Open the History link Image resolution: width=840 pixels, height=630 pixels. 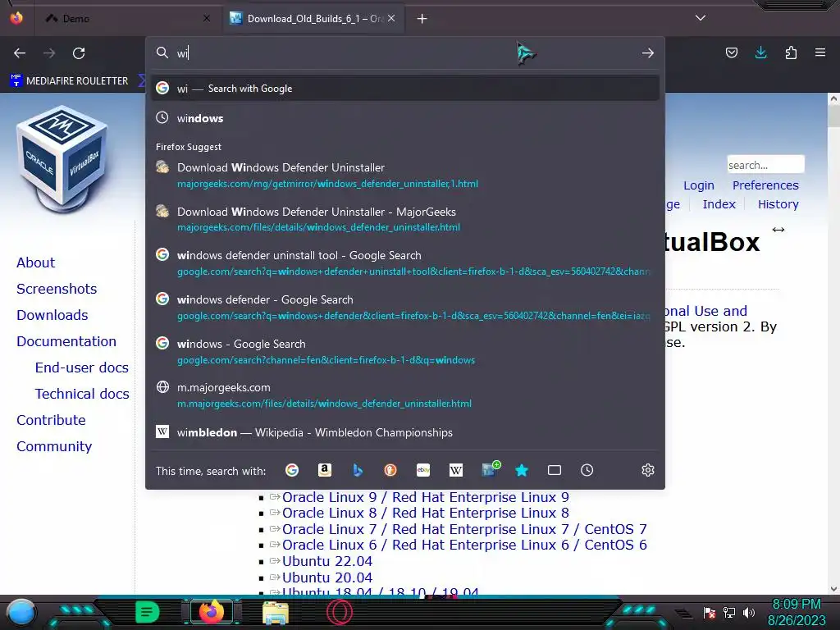(x=778, y=204)
